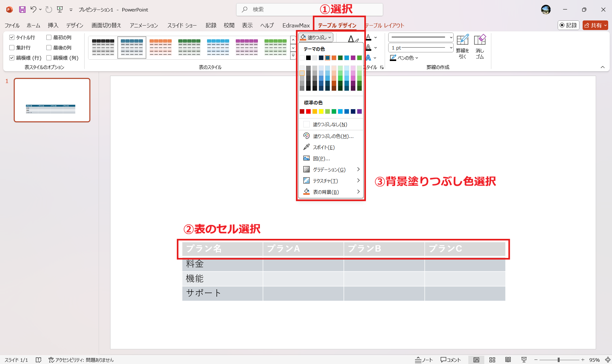Open コメント comments pane
This screenshot has height=364, width=612.
tap(451, 360)
